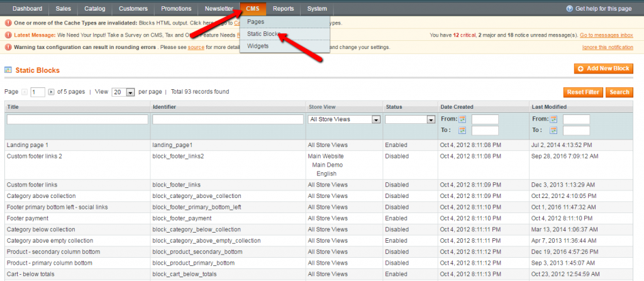Click the Static Blocks grid heading icon

point(9,70)
